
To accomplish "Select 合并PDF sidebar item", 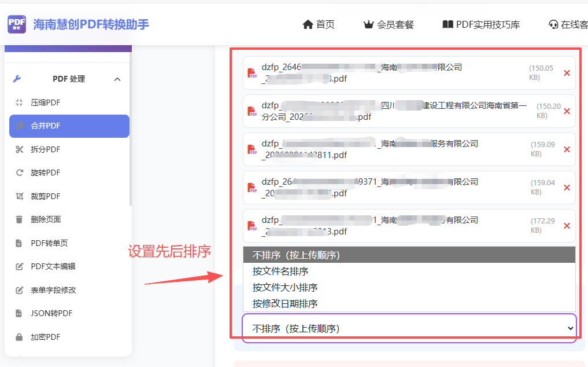I will (x=69, y=126).
